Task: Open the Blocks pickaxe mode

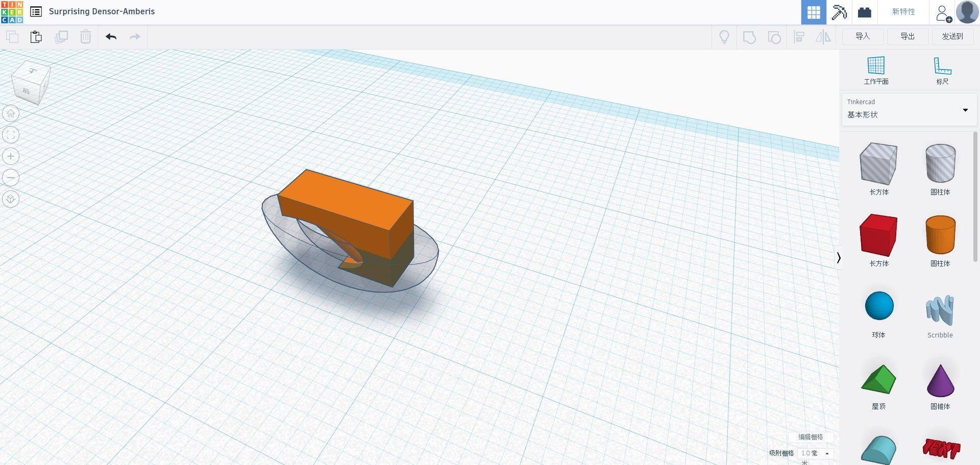Action: [x=839, y=12]
